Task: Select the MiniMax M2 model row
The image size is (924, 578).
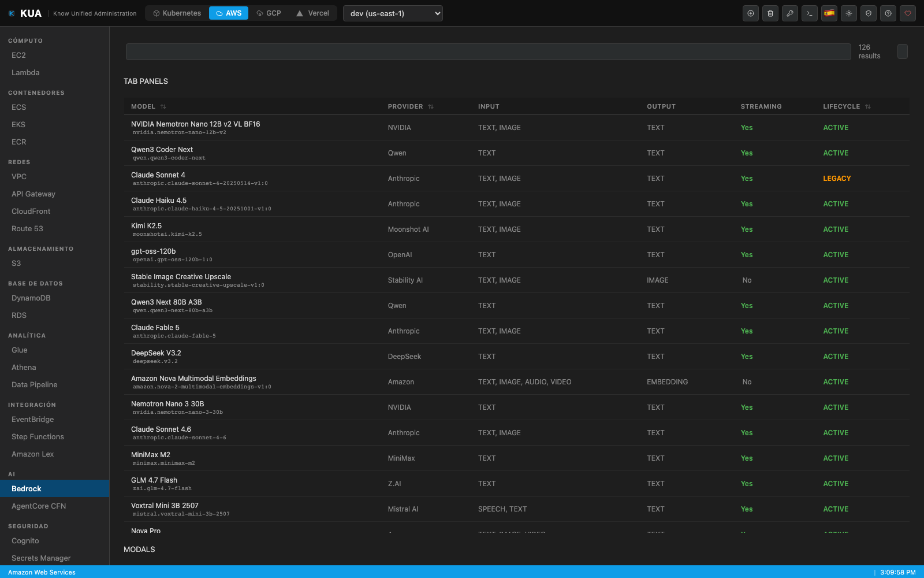Action: pyautogui.click(x=516, y=458)
